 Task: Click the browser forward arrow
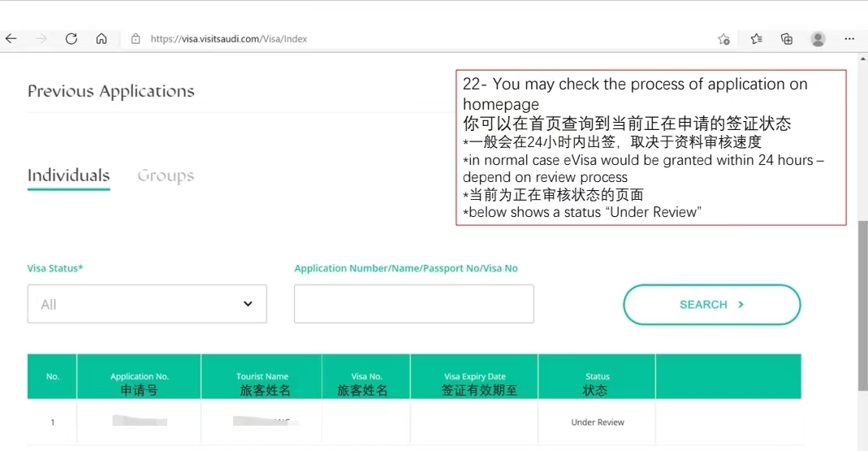(x=41, y=39)
